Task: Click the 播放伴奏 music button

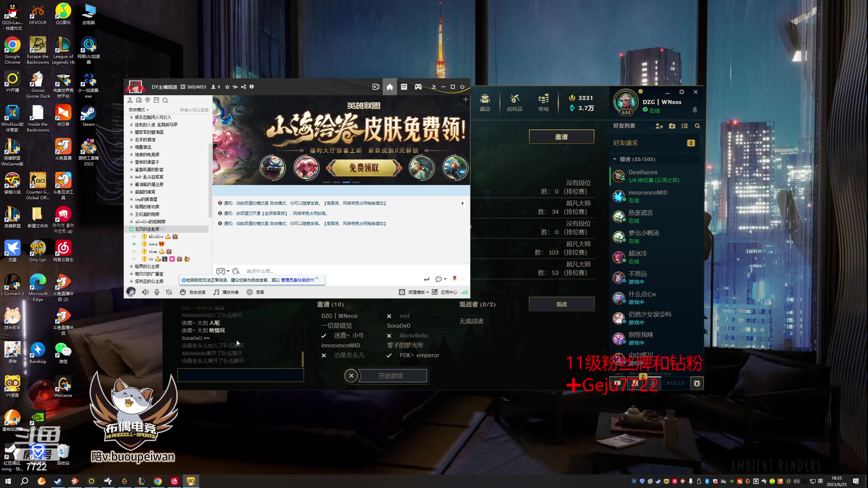Action: [x=226, y=292]
